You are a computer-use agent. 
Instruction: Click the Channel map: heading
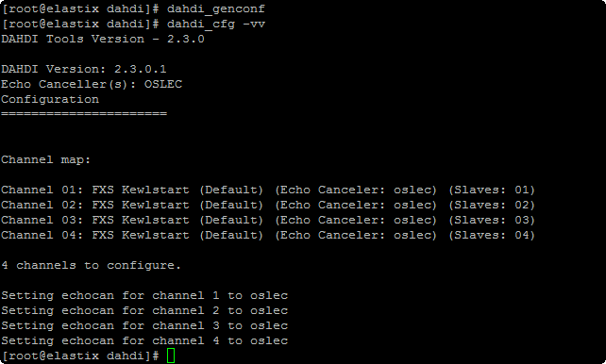point(46,159)
